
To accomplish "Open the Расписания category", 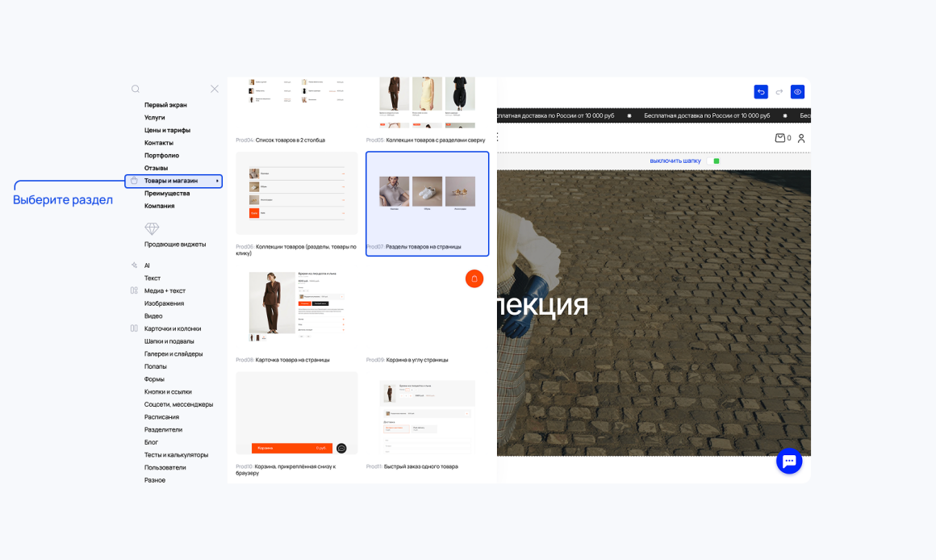I will [161, 416].
